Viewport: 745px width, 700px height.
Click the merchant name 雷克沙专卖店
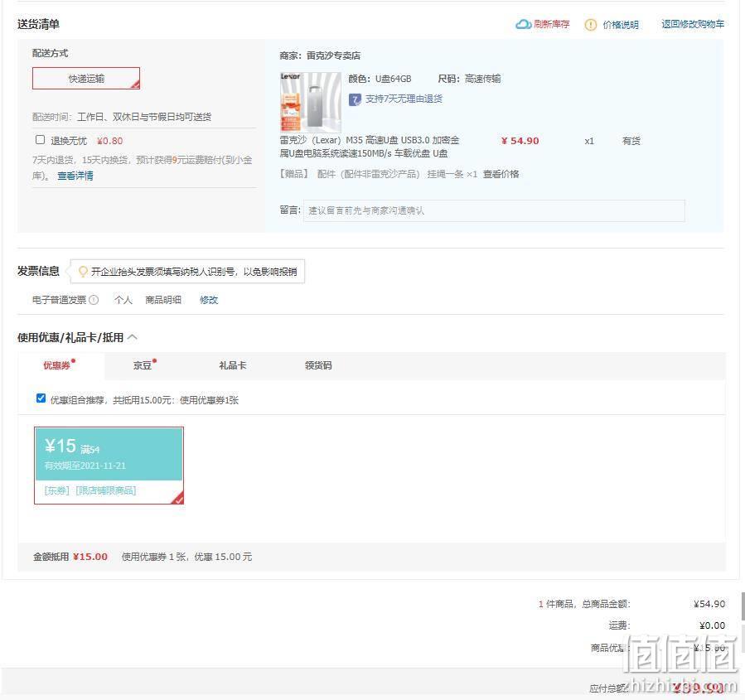click(x=333, y=56)
